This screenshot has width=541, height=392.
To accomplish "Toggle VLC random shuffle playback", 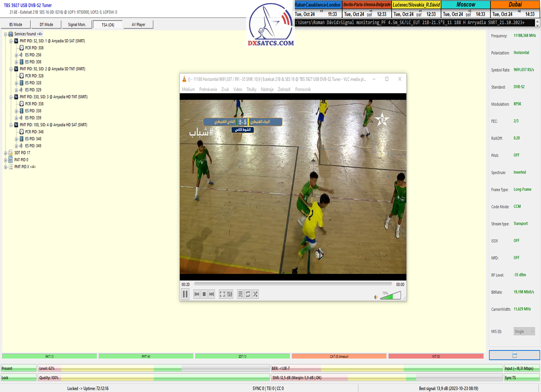I will (x=255, y=294).
